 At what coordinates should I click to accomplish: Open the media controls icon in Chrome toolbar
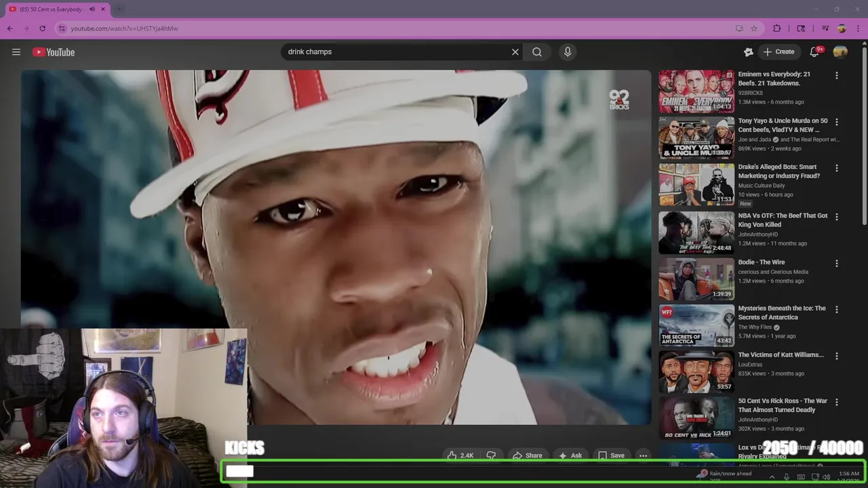(825, 28)
